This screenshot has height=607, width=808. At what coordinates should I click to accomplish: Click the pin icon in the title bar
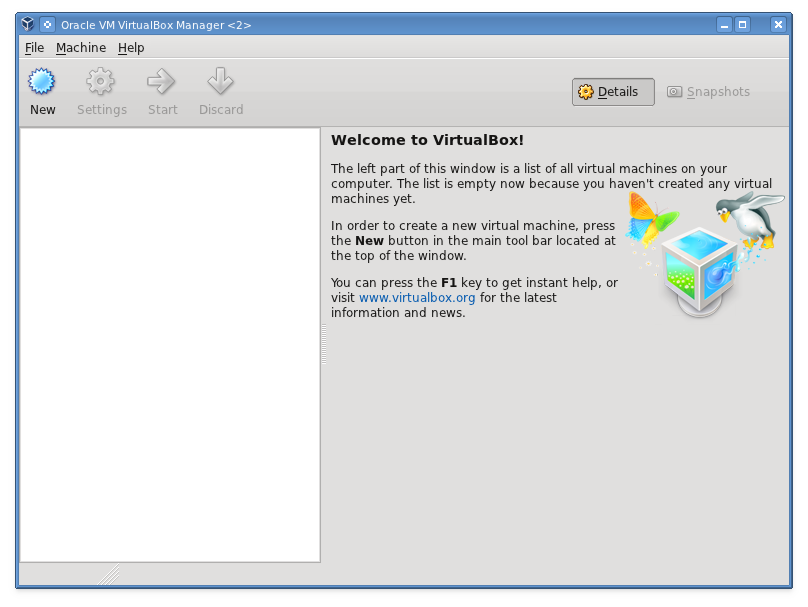(47, 24)
